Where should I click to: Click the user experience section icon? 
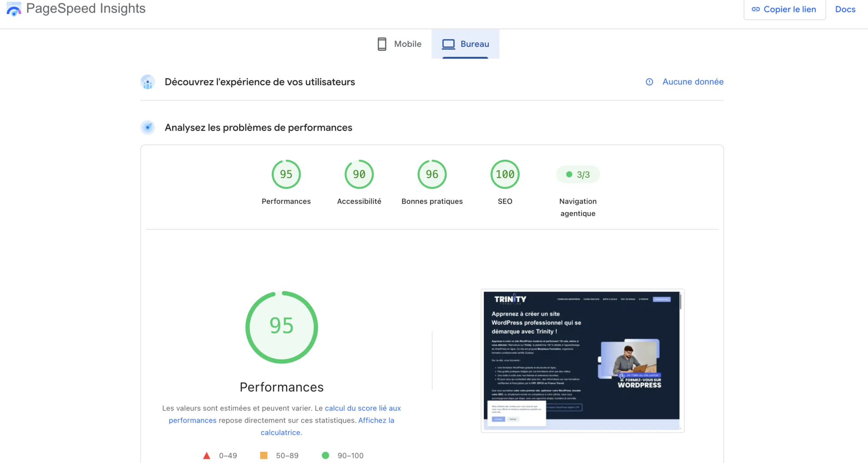point(148,82)
